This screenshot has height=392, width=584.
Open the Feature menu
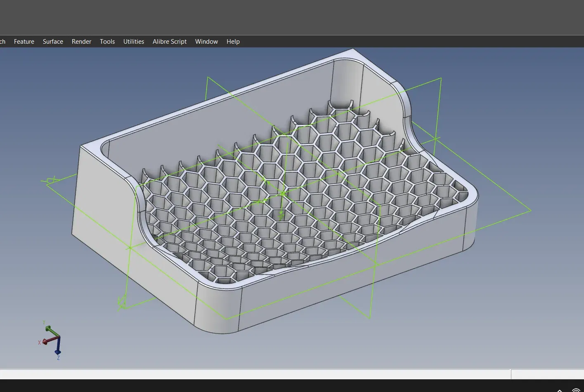click(24, 42)
